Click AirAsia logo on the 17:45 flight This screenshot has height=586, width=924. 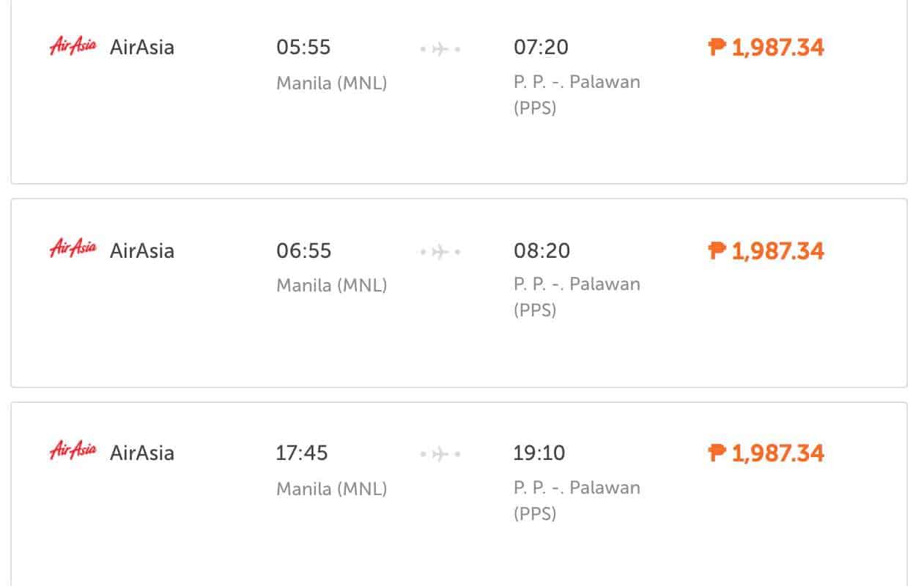[x=73, y=450]
